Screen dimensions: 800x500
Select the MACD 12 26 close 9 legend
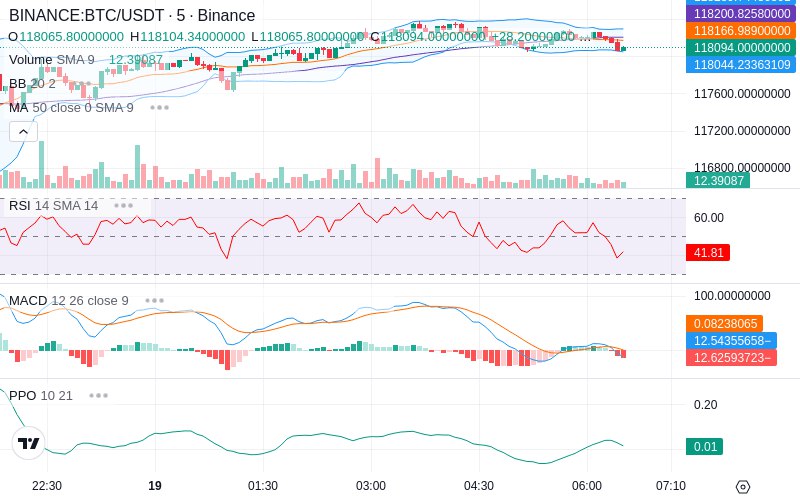[69, 301]
